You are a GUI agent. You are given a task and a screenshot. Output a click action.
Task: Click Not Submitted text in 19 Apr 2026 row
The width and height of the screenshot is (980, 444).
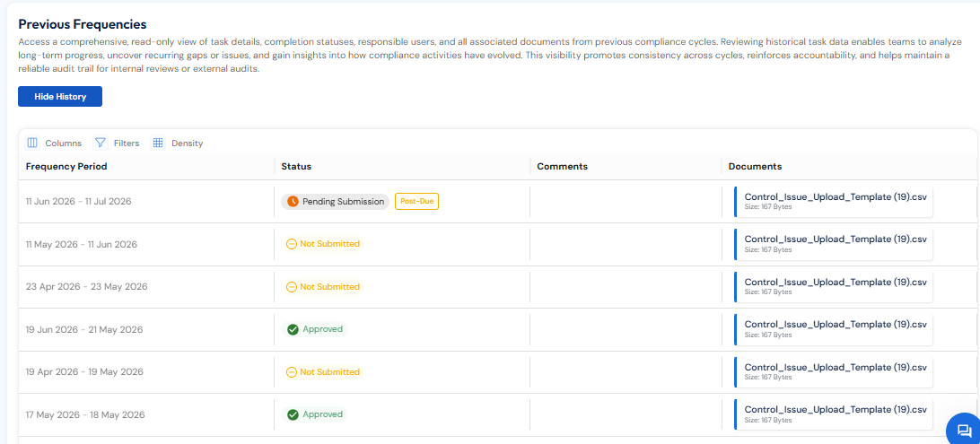pyautogui.click(x=330, y=371)
